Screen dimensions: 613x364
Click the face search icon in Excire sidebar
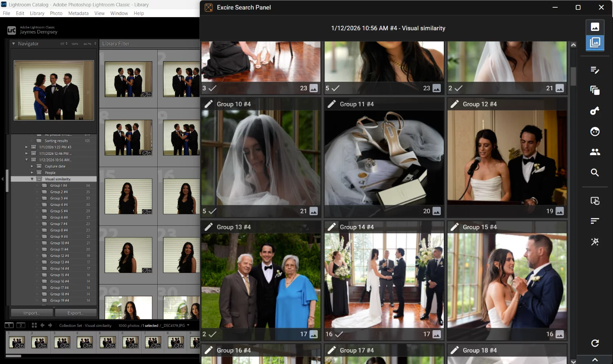click(x=595, y=132)
